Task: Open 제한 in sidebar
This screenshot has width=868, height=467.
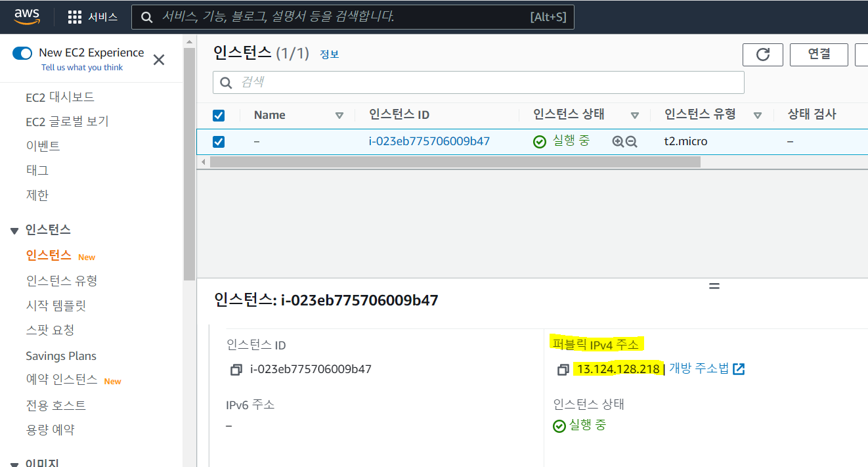Action: point(37,195)
